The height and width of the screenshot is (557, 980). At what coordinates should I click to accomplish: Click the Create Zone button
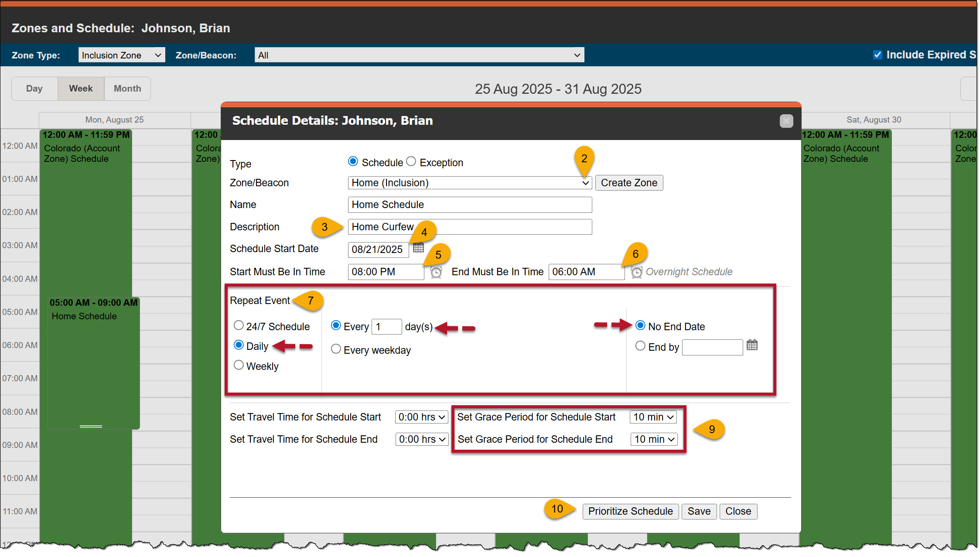coord(629,183)
